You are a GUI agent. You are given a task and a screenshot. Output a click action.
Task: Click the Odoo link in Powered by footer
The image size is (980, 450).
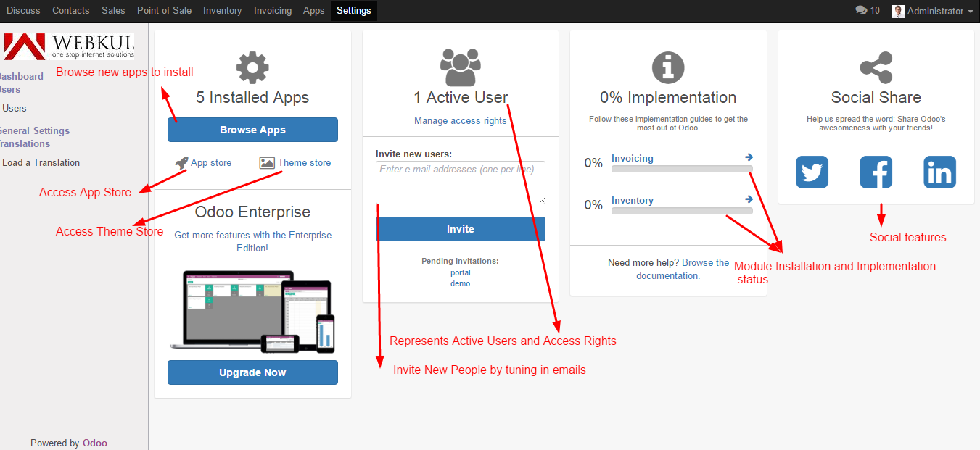(95, 443)
